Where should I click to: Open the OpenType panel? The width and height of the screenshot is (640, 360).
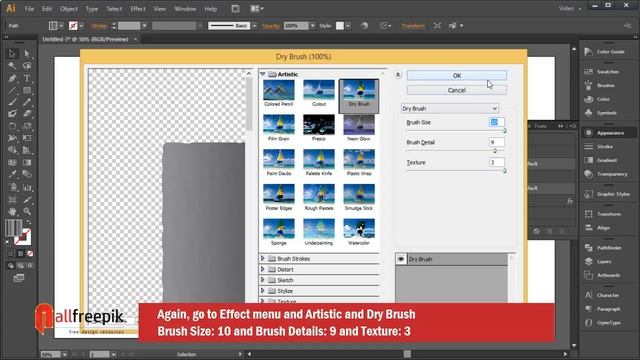point(602,323)
